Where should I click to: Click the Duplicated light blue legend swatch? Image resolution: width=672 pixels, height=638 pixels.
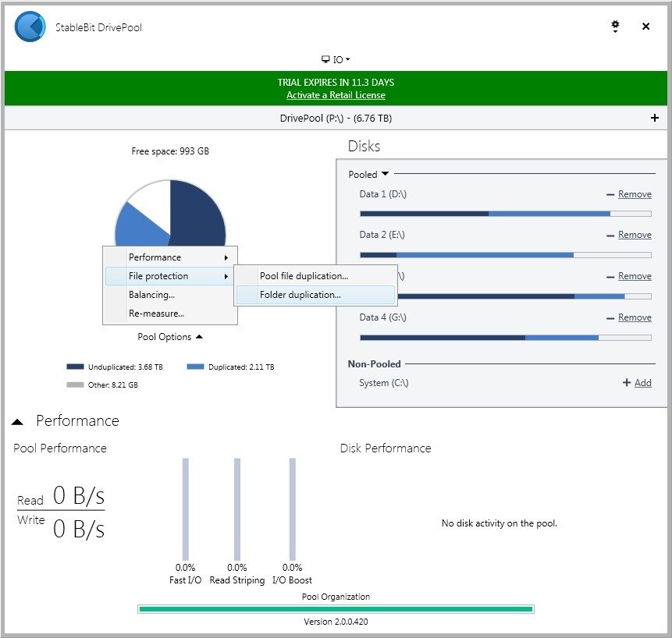point(195,367)
